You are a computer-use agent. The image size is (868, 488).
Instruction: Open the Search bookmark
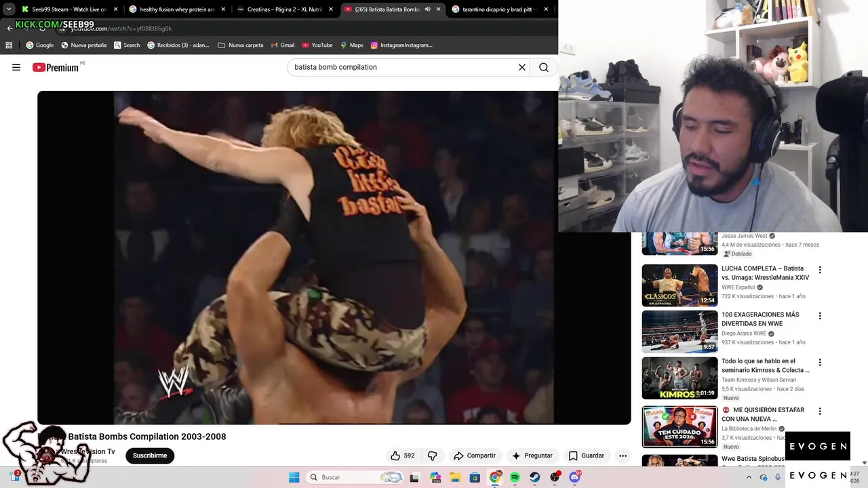point(127,45)
